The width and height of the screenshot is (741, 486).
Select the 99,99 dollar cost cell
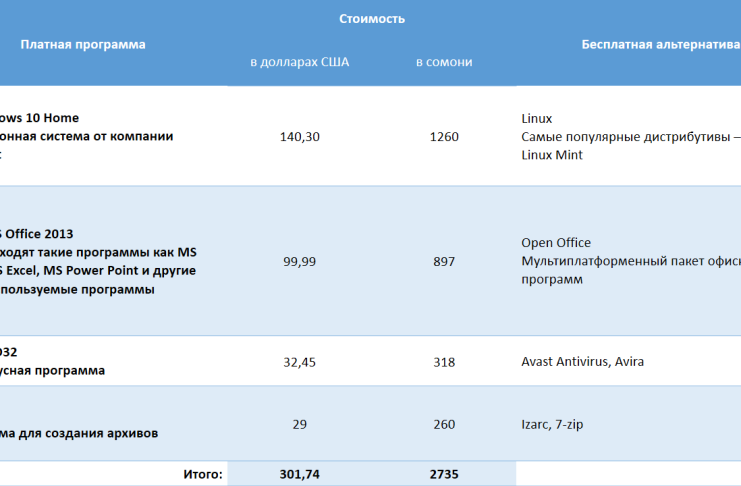pos(300,261)
